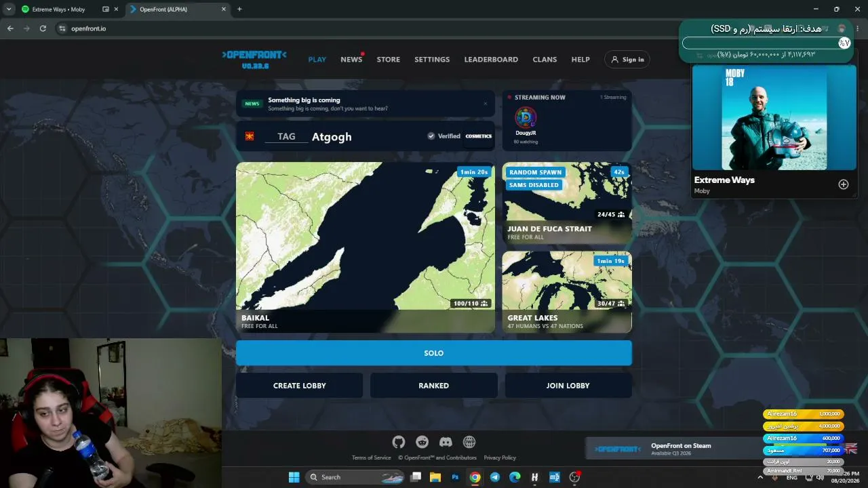This screenshot has width=868, height=488.
Task: Open the OpenFront wiki globe icon
Action: [x=469, y=442]
